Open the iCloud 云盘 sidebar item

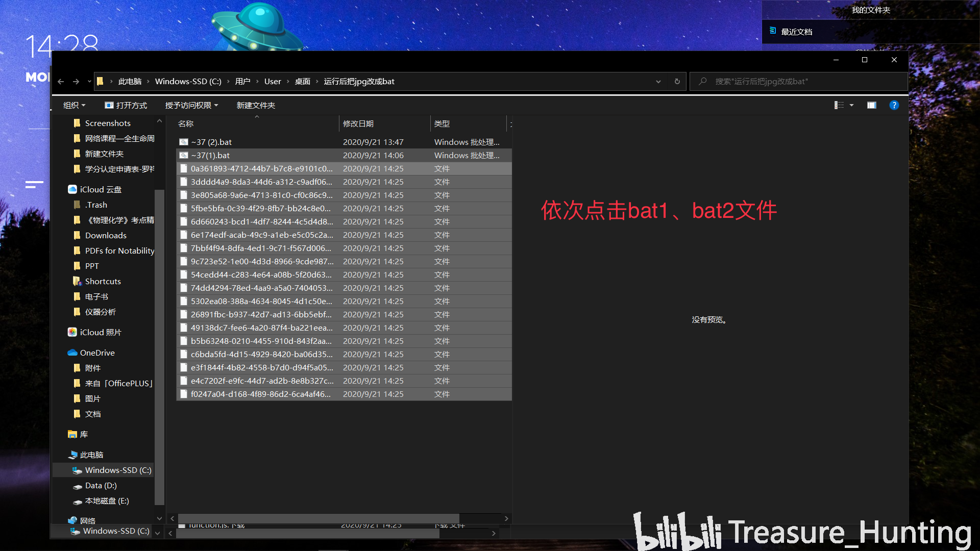[101, 189]
